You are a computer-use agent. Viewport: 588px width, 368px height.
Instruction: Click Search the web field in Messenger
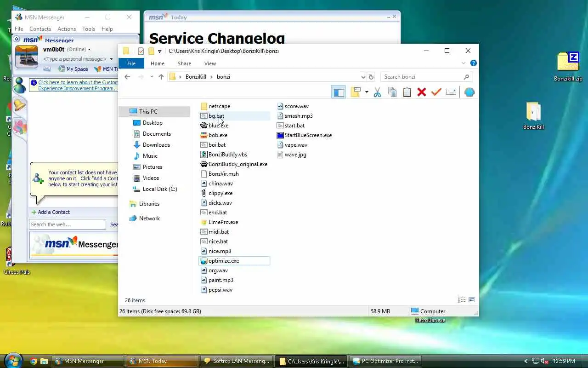click(68, 224)
